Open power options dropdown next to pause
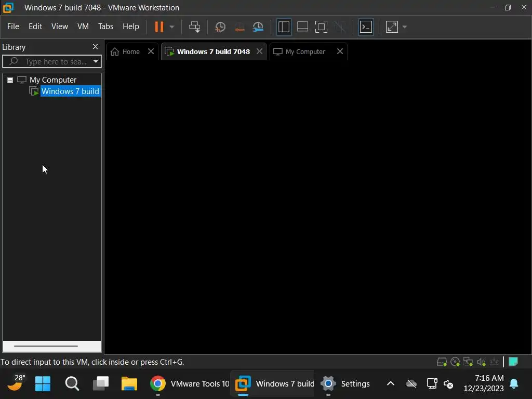 (171, 27)
